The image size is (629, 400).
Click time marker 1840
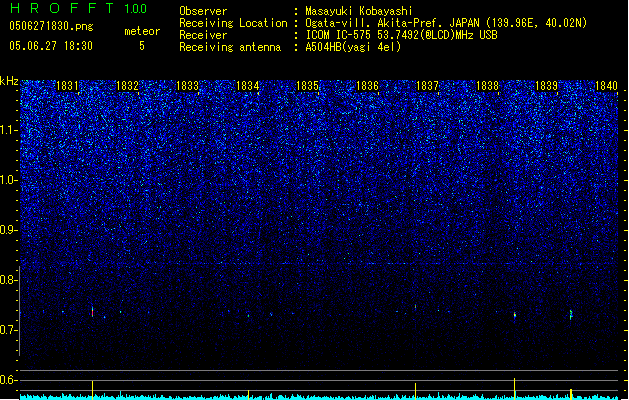[x=607, y=86]
